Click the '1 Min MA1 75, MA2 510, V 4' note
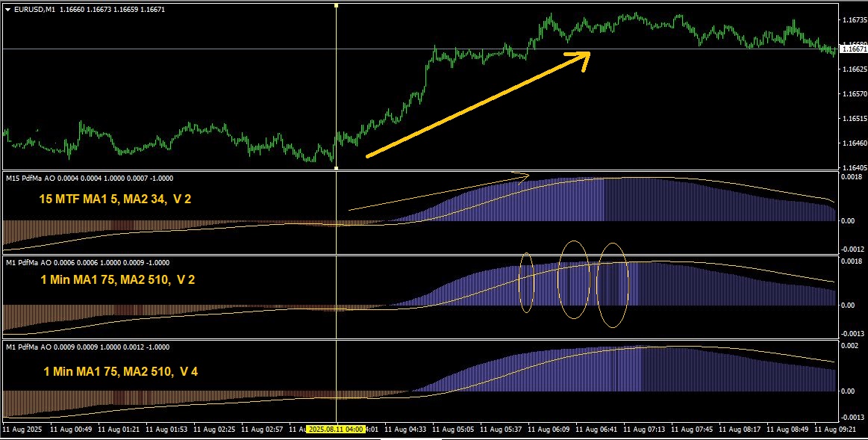 [x=121, y=371]
